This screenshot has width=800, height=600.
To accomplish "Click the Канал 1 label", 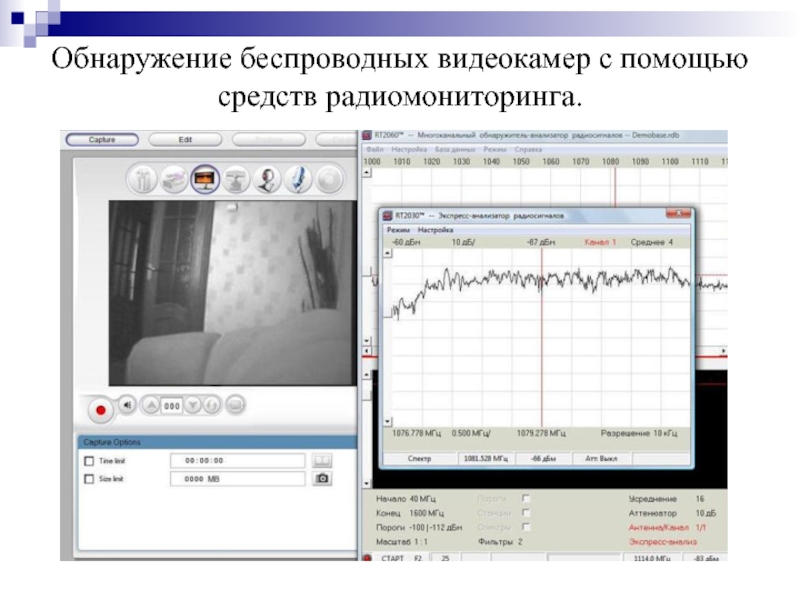I will pyautogui.click(x=601, y=242).
